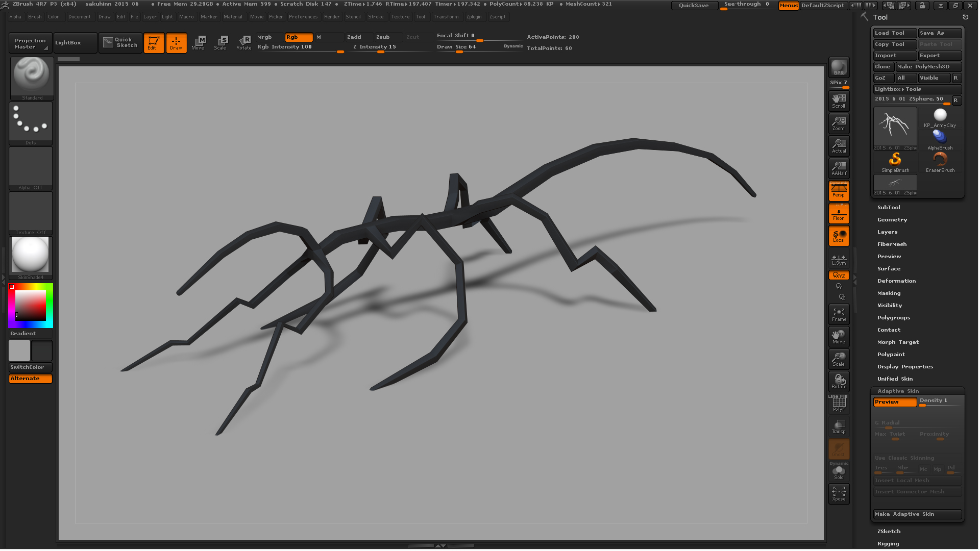The width and height of the screenshot is (980, 551).
Task: Expand the SubTool section
Action: coord(889,208)
